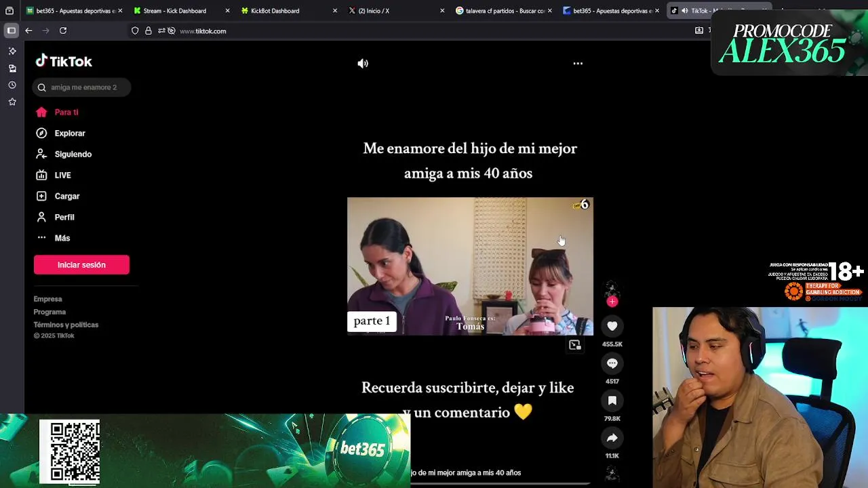Close the KickBot Dashboard tab
The width and height of the screenshot is (868, 488).
coord(335,11)
